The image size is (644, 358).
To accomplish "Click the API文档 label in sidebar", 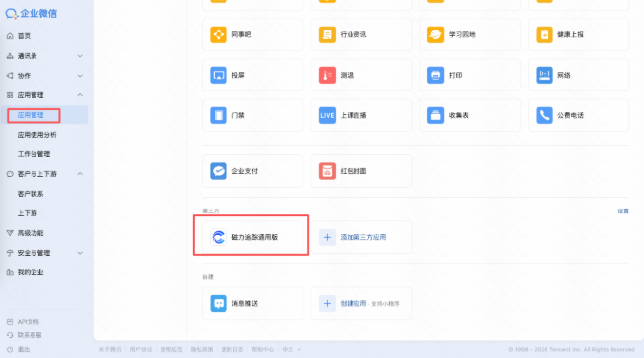I will click(29, 322).
